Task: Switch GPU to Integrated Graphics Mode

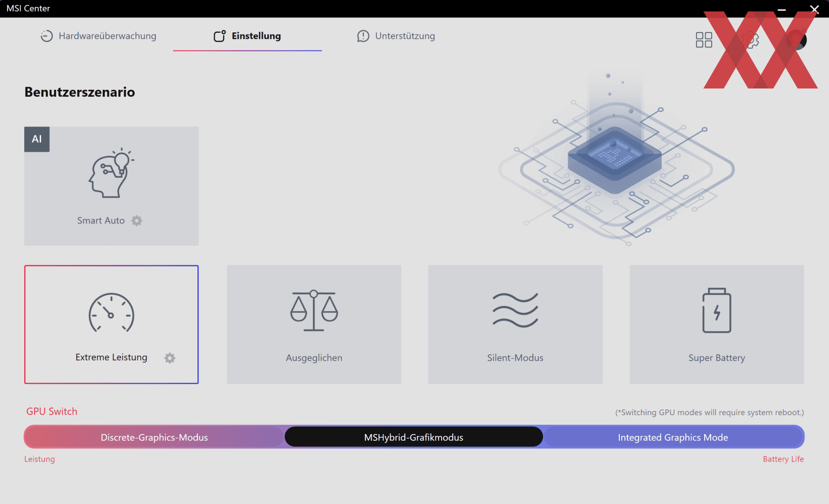Action: click(673, 437)
